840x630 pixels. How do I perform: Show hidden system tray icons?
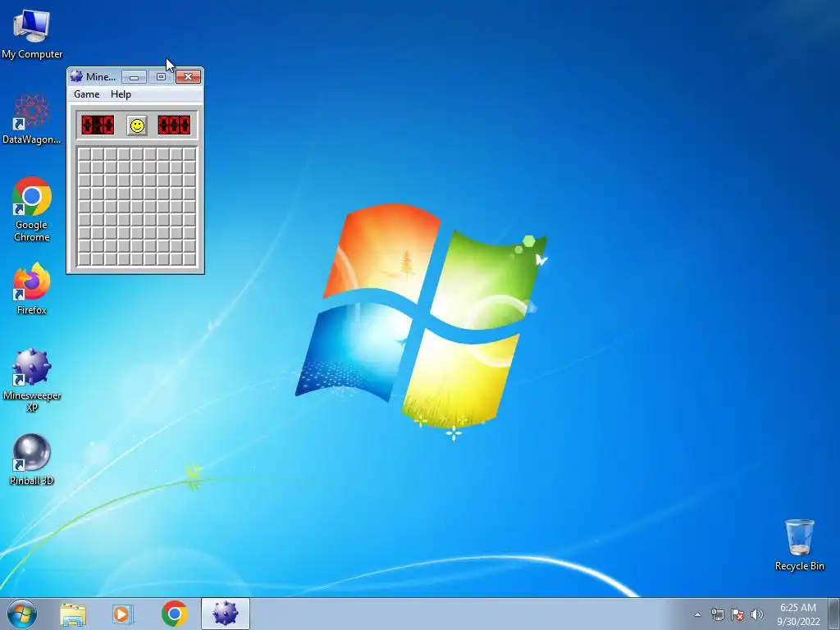(697, 614)
